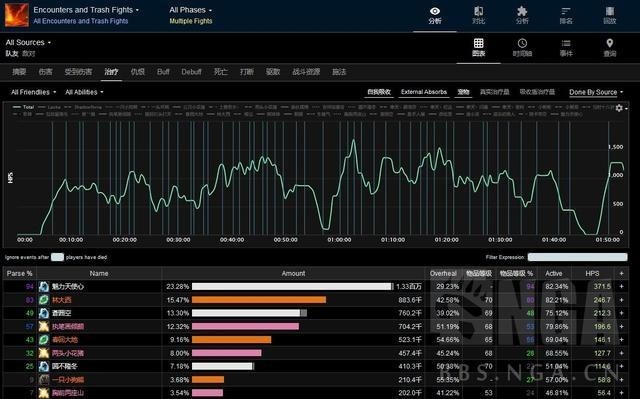
Task: Switch to the 死亡 deaths tab
Action: point(221,72)
